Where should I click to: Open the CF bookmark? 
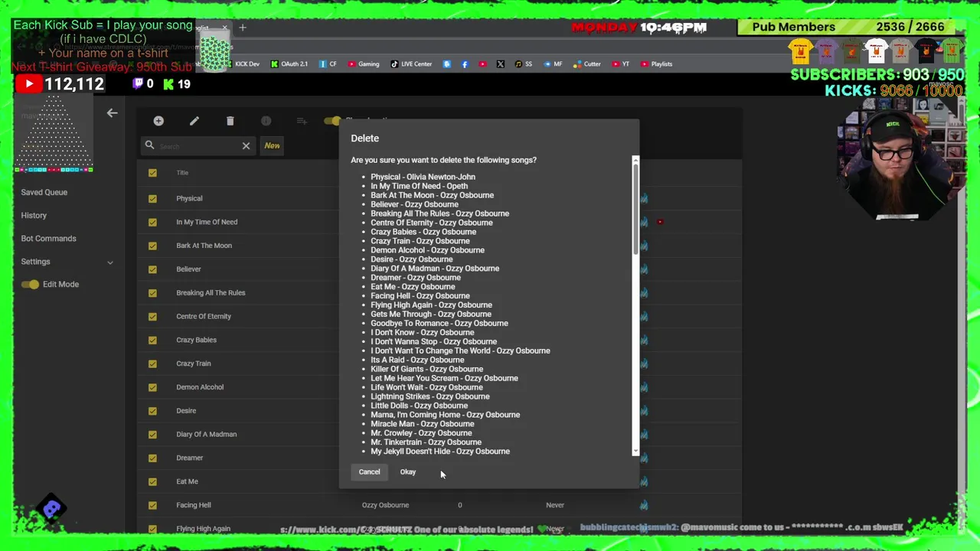point(328,64)
